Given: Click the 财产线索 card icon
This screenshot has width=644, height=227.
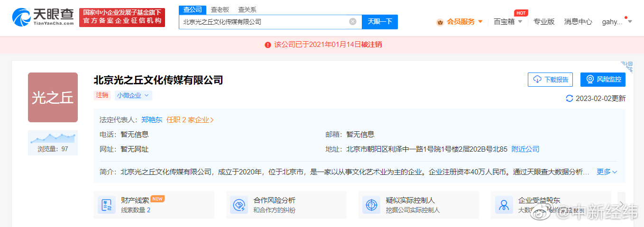Looking at the screenshot, I should 107,205.
